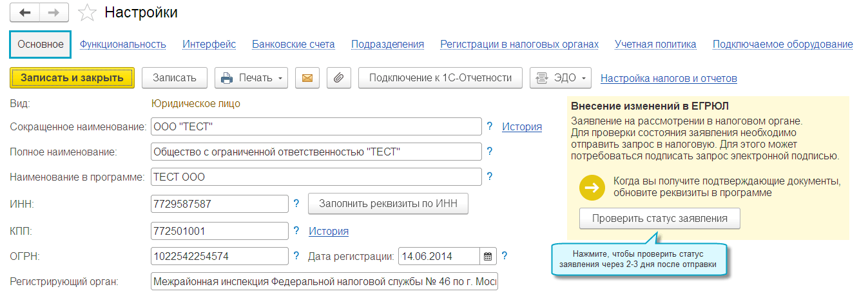Click the Сокращенное наименование input field

point(316,127)
